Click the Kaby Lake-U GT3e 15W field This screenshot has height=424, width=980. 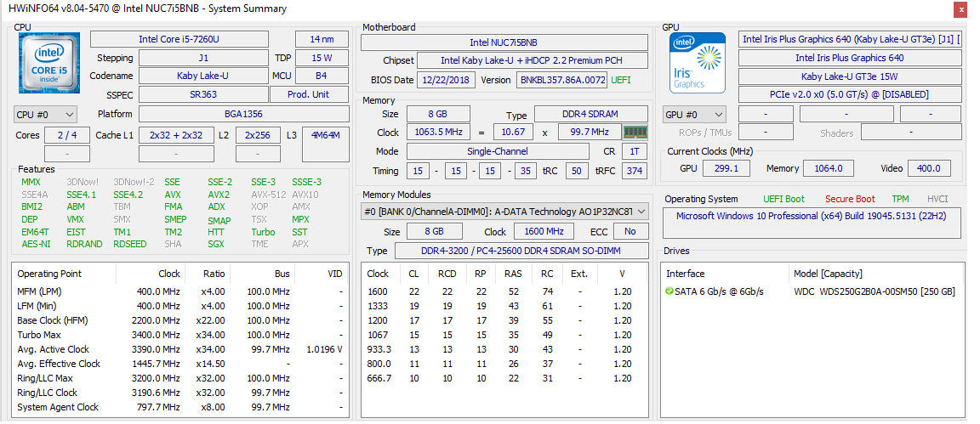[x=850, y=76]
